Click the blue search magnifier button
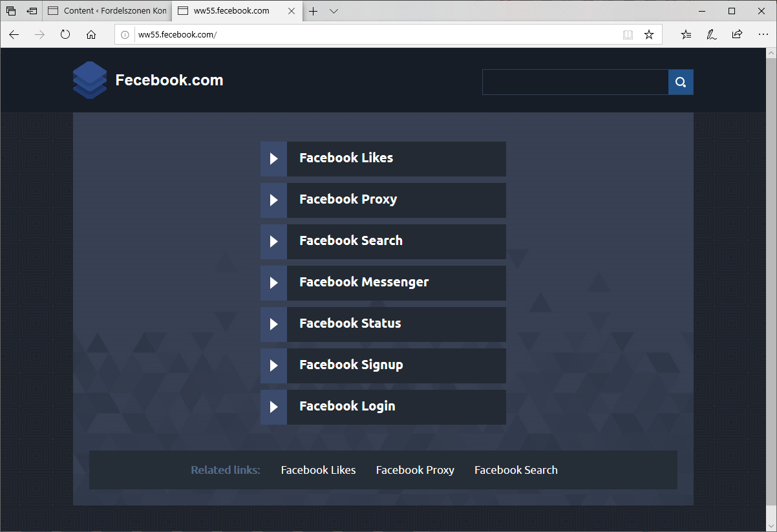Viewport: 777px width, 532px height. tap(681, 82)
